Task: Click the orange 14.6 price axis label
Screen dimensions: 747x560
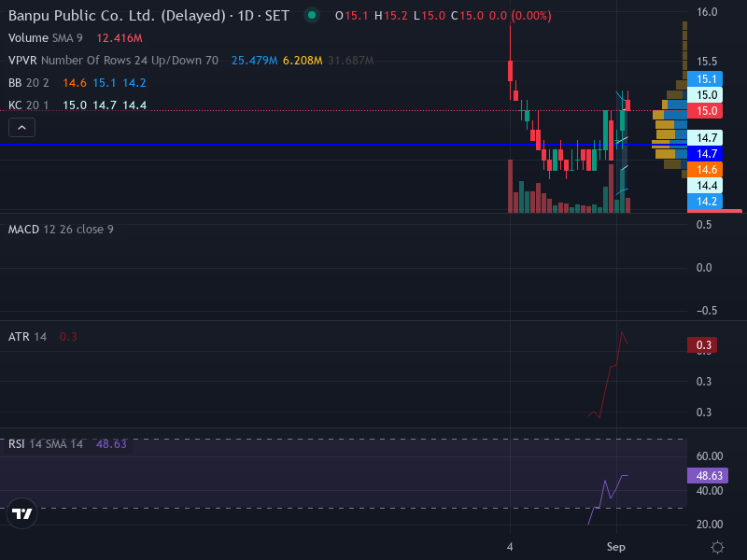Action: tap(705, 170)
